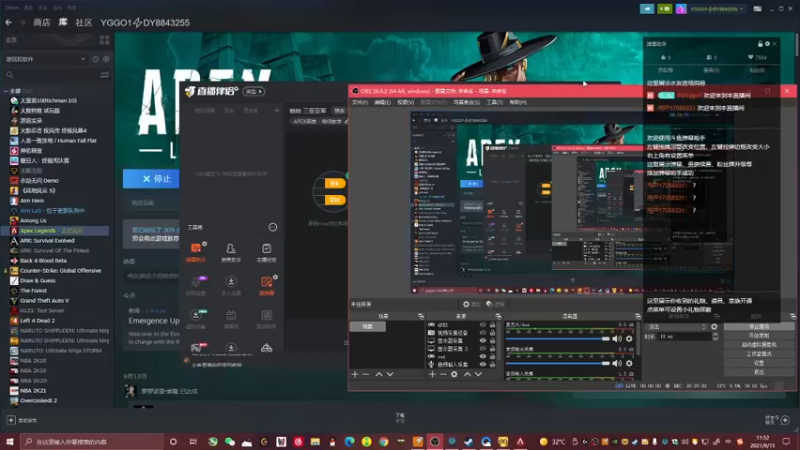Image resolution: width=800 pixels, height=450 pixels.
Task: Click the 停止推流 button in OBS controls
Action: (759, 327)
